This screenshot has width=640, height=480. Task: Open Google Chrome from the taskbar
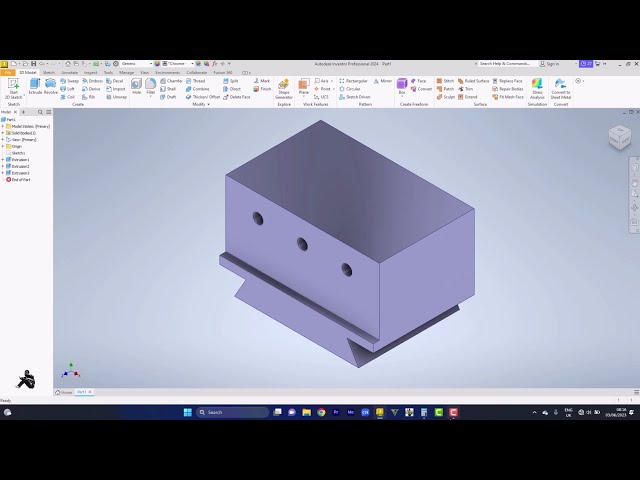tap(321, 412)
